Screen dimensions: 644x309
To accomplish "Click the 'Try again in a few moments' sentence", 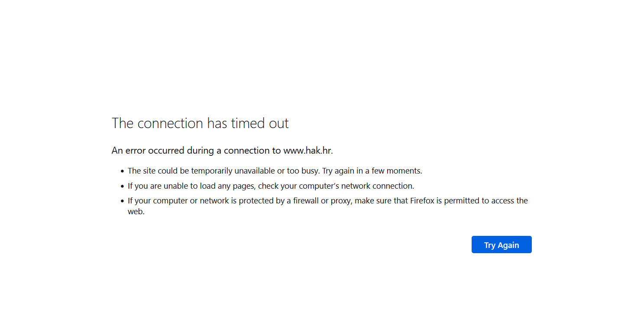I will [372, 171].
